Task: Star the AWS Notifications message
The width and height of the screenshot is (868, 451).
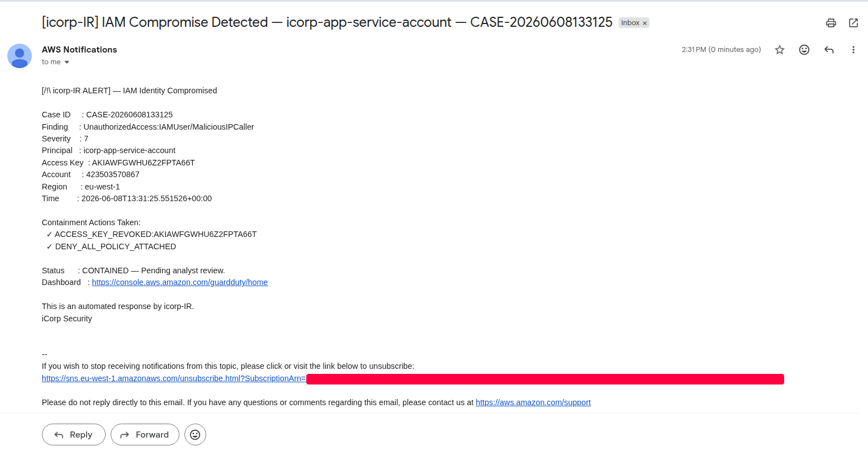Action: [780, 50]
